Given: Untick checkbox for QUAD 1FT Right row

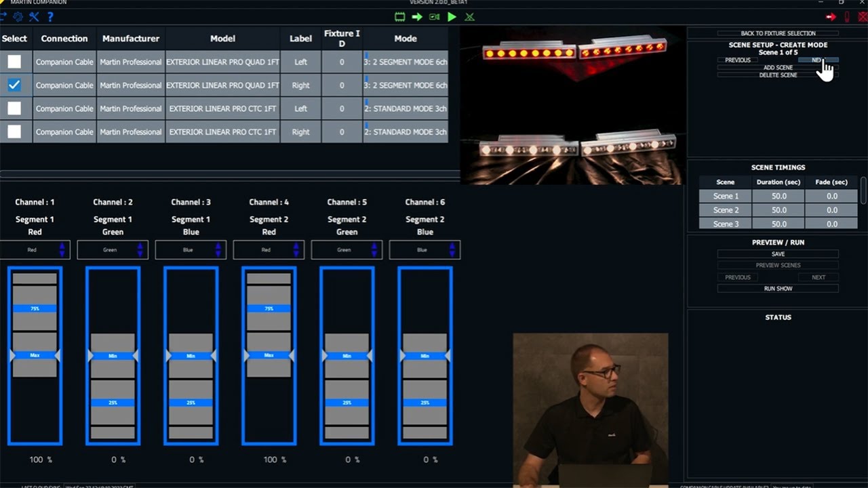Looking at the screenshot, I should tap(14, 85).
